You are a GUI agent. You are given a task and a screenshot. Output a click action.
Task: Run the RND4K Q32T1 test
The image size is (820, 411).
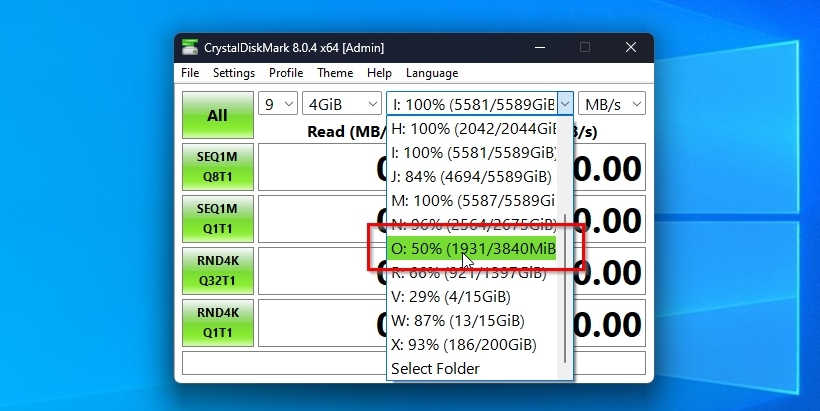(218, 270)
